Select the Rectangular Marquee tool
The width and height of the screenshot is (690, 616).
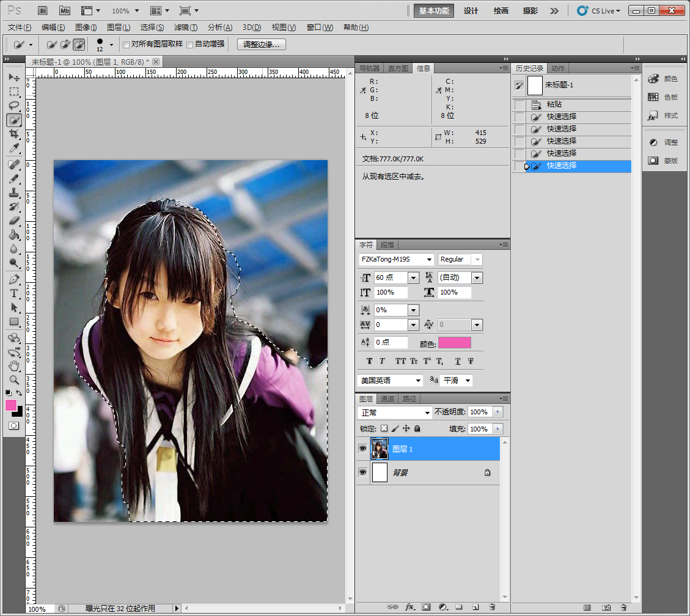pyautogui.click(x=14, y=92)
